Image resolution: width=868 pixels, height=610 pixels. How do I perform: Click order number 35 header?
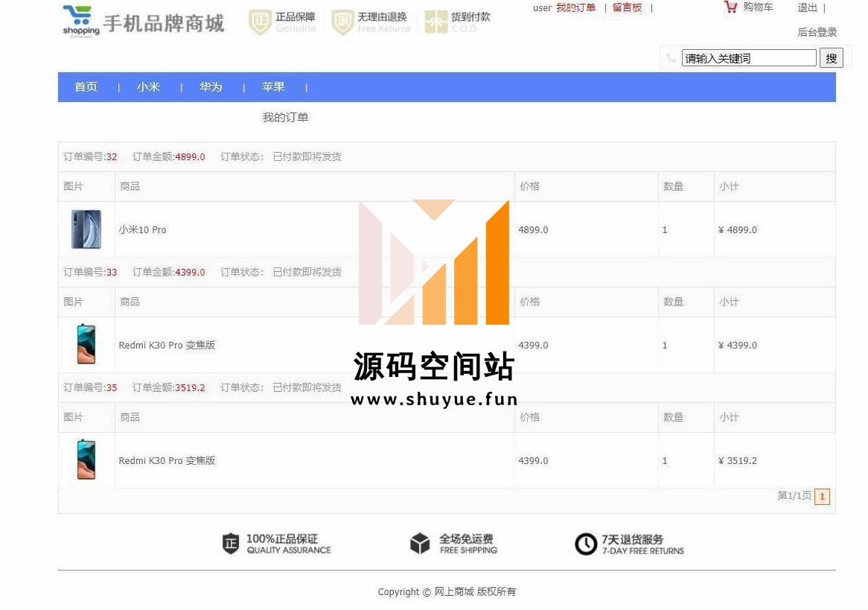tap(90, 387)
